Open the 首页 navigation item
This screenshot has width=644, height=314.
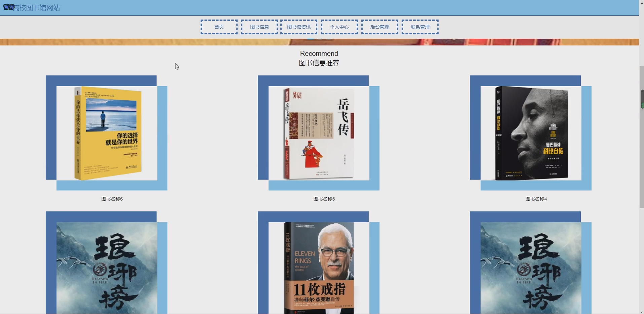pyautogui.click(x=219, y=27)
